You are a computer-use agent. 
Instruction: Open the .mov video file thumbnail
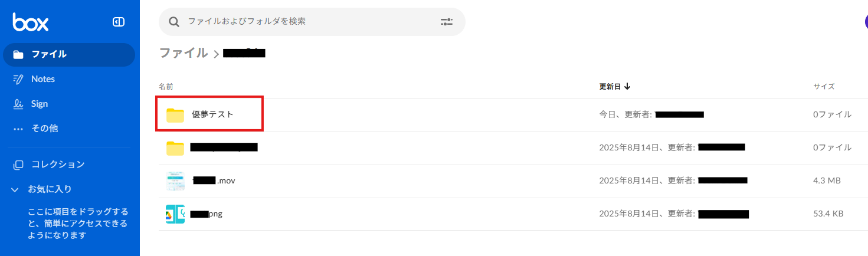175,180
